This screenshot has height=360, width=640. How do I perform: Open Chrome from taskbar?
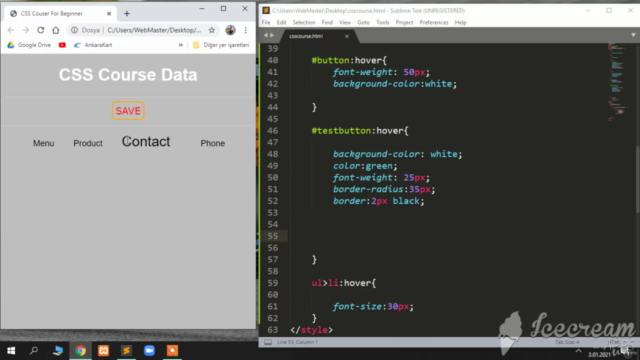click(x=80, y=351)
